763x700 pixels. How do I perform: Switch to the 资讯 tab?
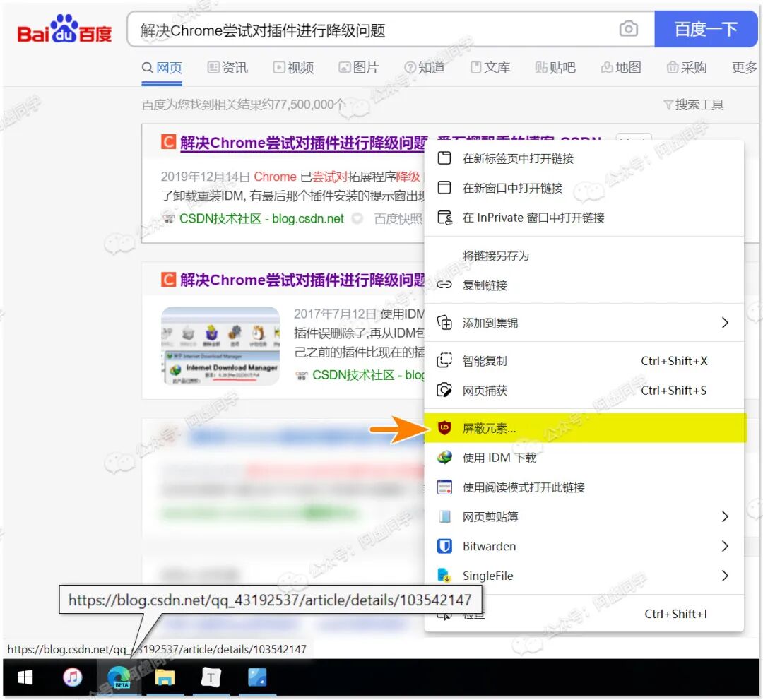pos(227,68)
